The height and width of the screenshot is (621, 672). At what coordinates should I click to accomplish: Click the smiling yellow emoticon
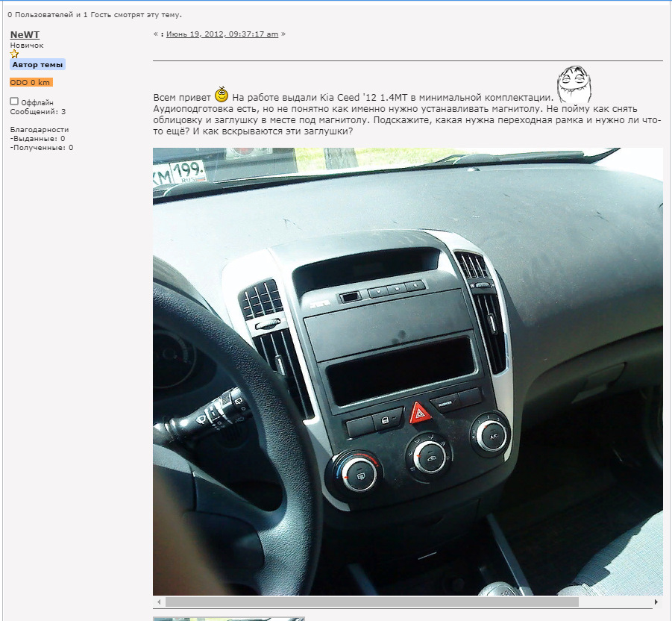[222, 94]
